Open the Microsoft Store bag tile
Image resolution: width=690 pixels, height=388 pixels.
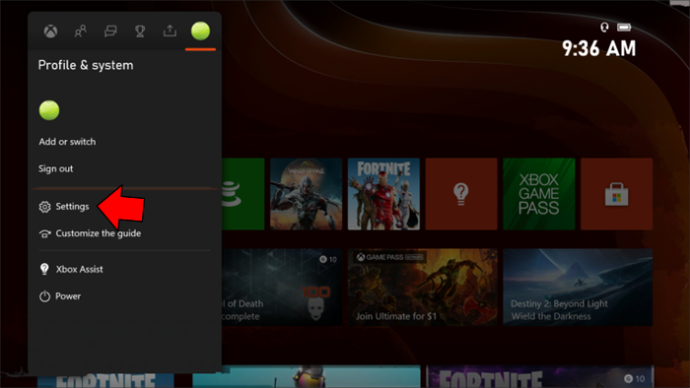pyautogui.click(x=617, y=194)
